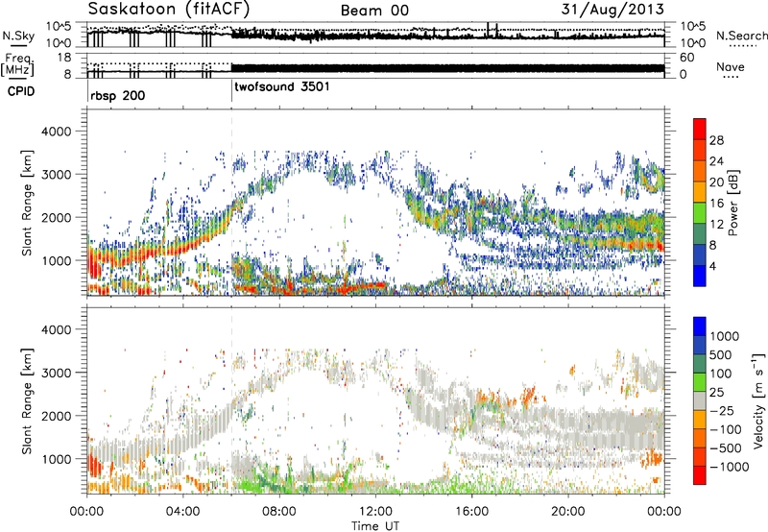Pick the Power colorbar segment between 20 and 24
This screenshot has width=768, height=532.
[x=700, y=172]
